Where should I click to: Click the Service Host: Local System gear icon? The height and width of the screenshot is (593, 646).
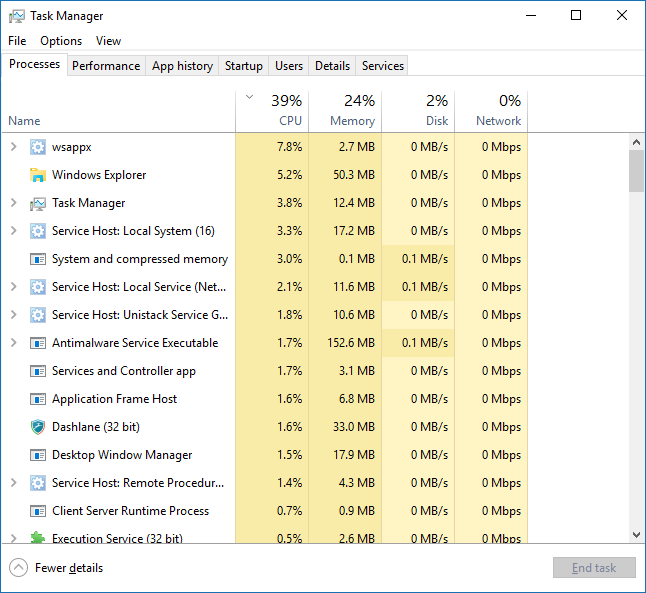coord(37,231)
